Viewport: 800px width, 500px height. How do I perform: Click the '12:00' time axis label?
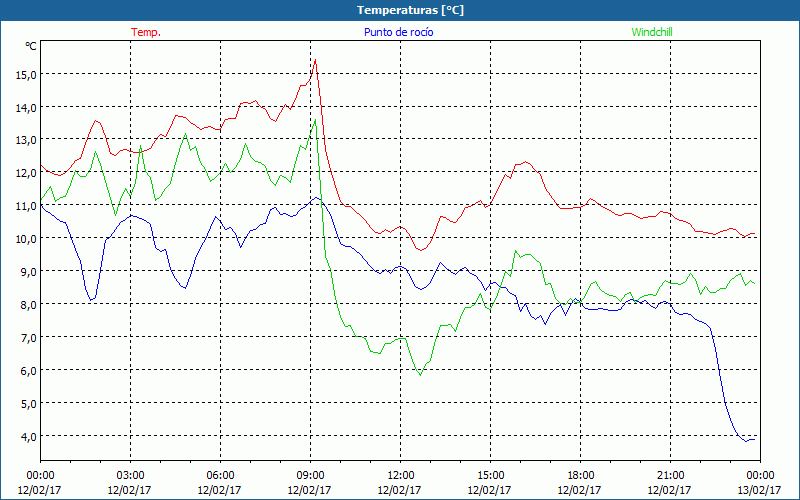pyautogui.click(x=401, y=475)
